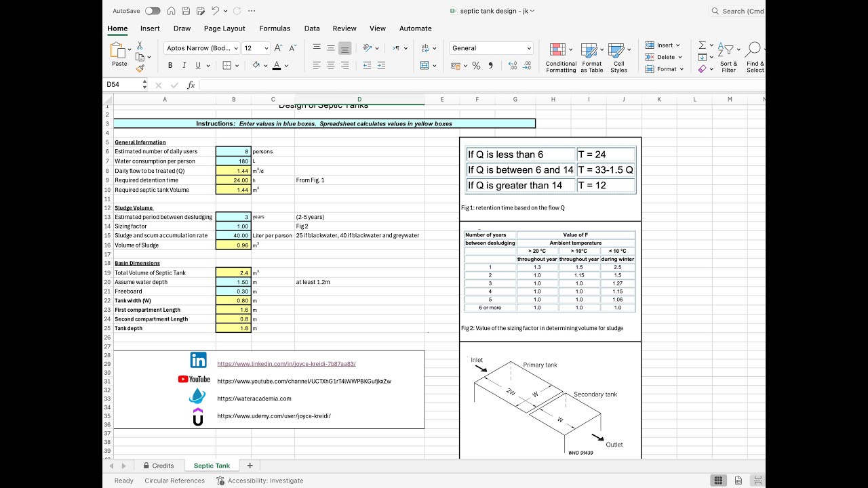868x488 pixels.
Task: Open the LinkedIn joyce-kreidi hyperlink
Action: (x=286, y=364)
